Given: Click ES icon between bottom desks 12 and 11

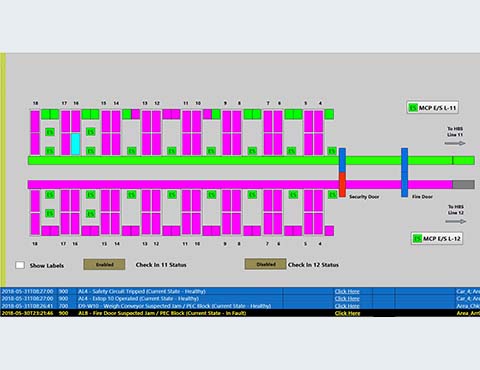Looking at the screenshot, I should point(172,195).
